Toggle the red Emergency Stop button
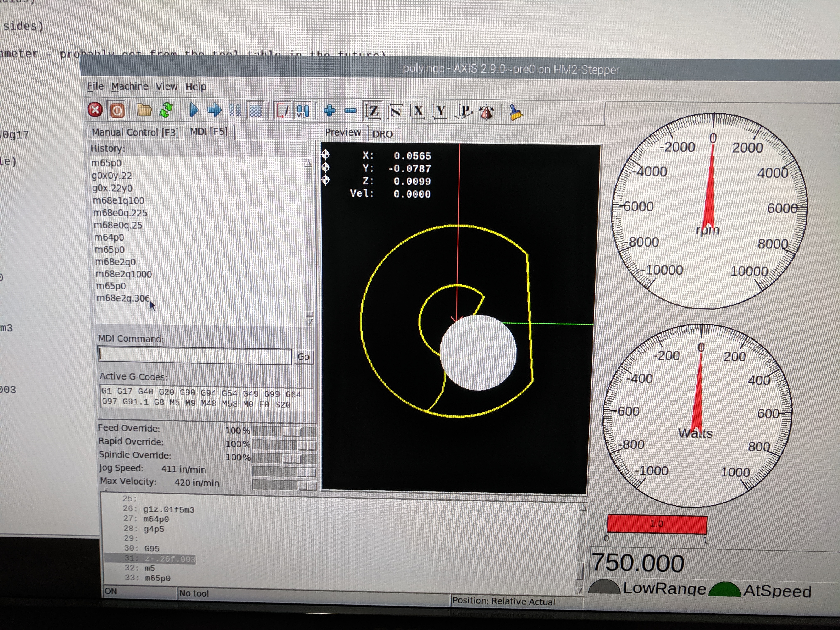Image resolution: width=840 pixels, height=630 pixels. (x=95, y=110)
